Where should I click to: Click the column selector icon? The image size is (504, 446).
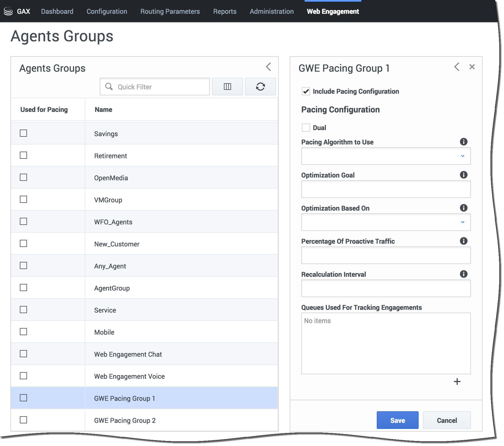pyautogui.click(x=227, y=87)
